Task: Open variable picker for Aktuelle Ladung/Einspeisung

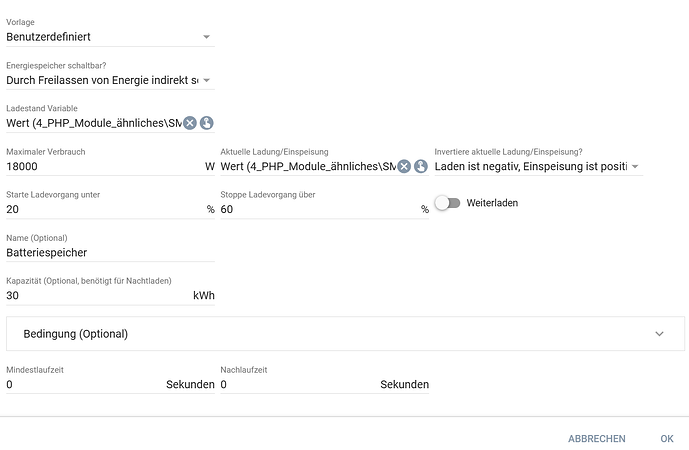Action: [421, 166]
